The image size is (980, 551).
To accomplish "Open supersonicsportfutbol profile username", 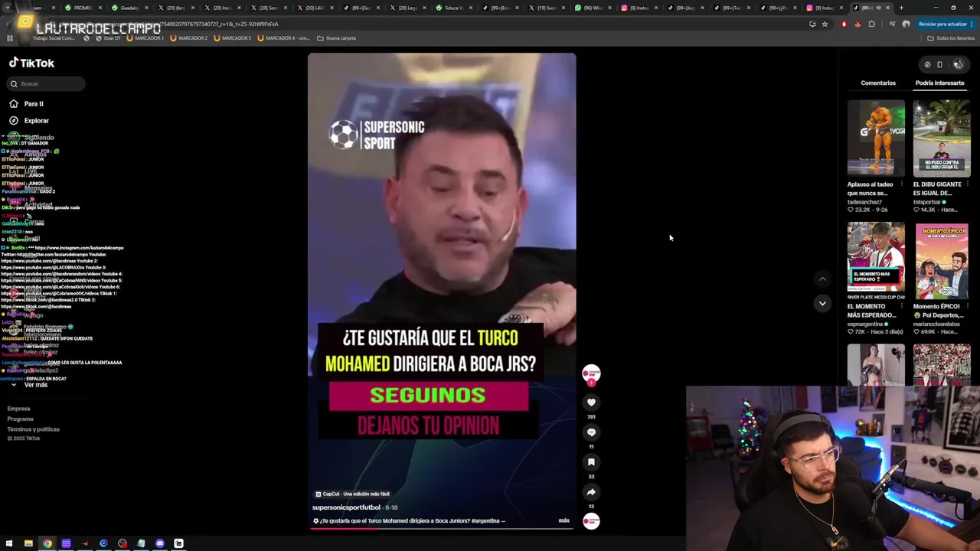I will point(346,507).
